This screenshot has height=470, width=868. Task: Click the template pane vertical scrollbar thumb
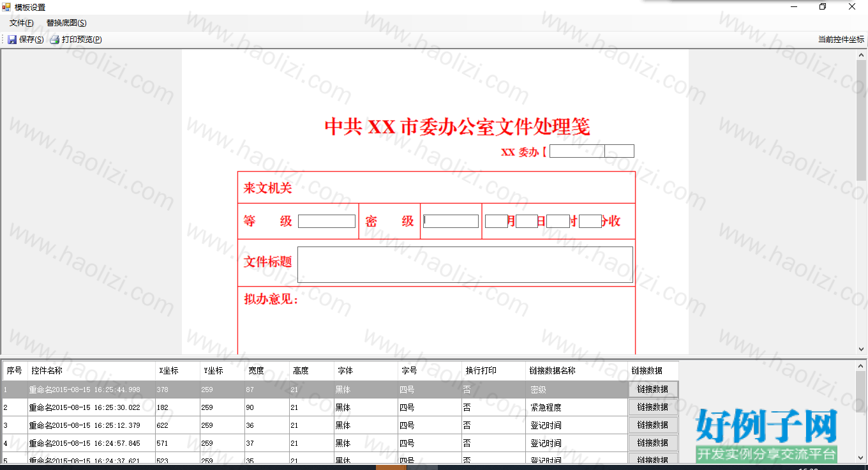pos(862,120)
